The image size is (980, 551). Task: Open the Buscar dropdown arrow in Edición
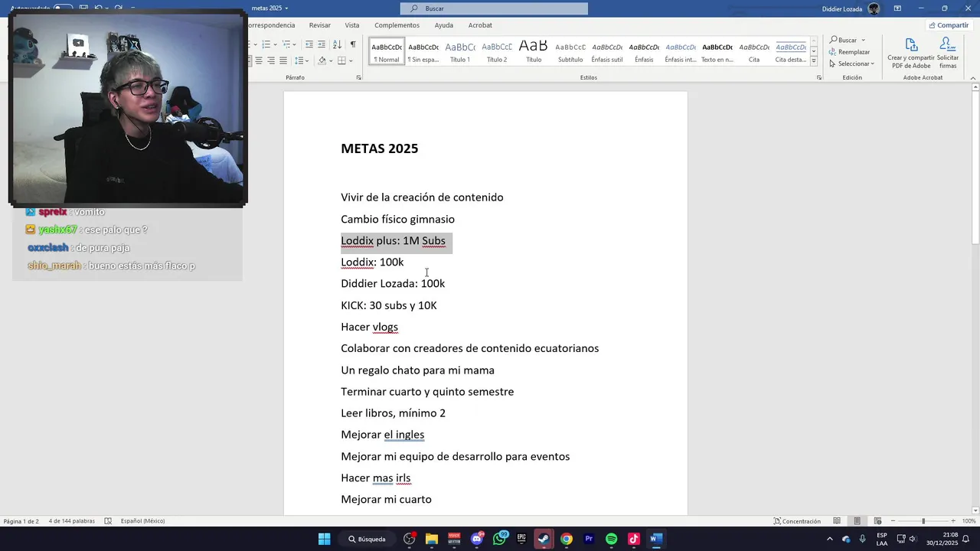(863, 40)
